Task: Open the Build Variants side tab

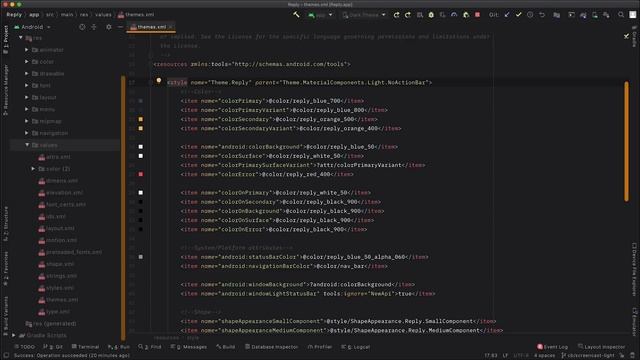Action: (5, 315)
